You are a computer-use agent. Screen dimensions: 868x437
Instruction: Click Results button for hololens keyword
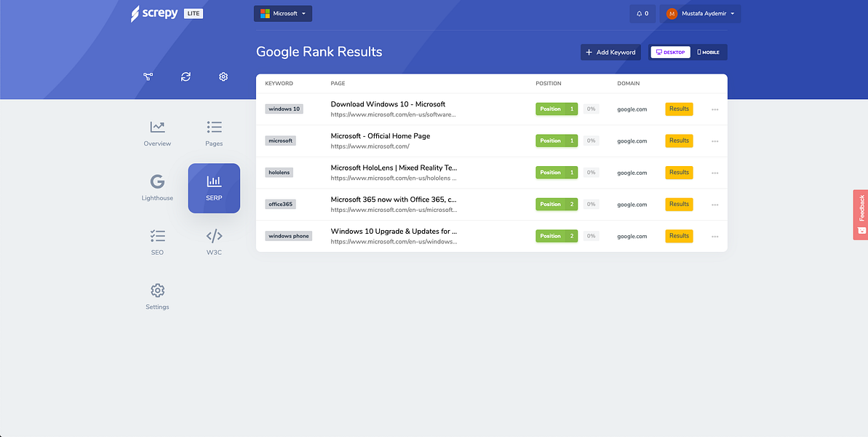coord(680,173)
